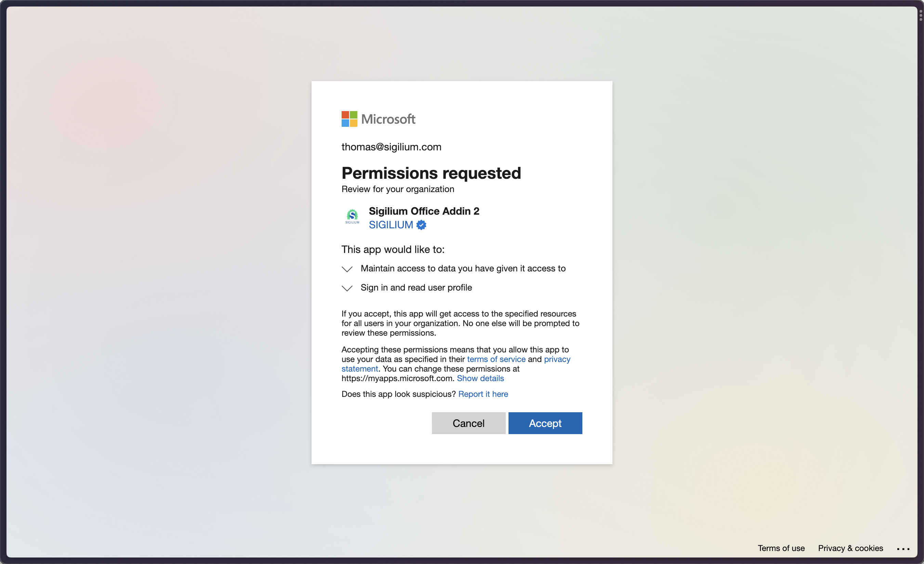Expand the Sign in and read profile permission
Screen dimensions: 924x564
(347, 288)
